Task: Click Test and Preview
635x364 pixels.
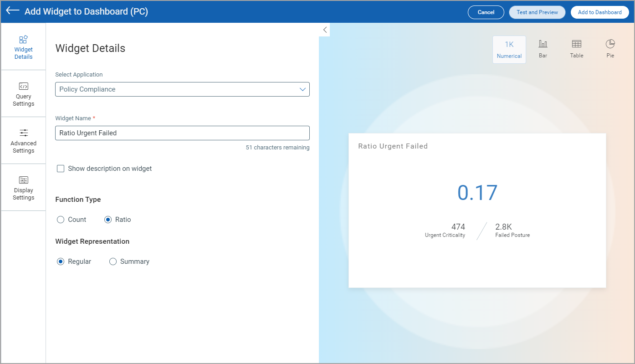Action: (x=537, y=12)
